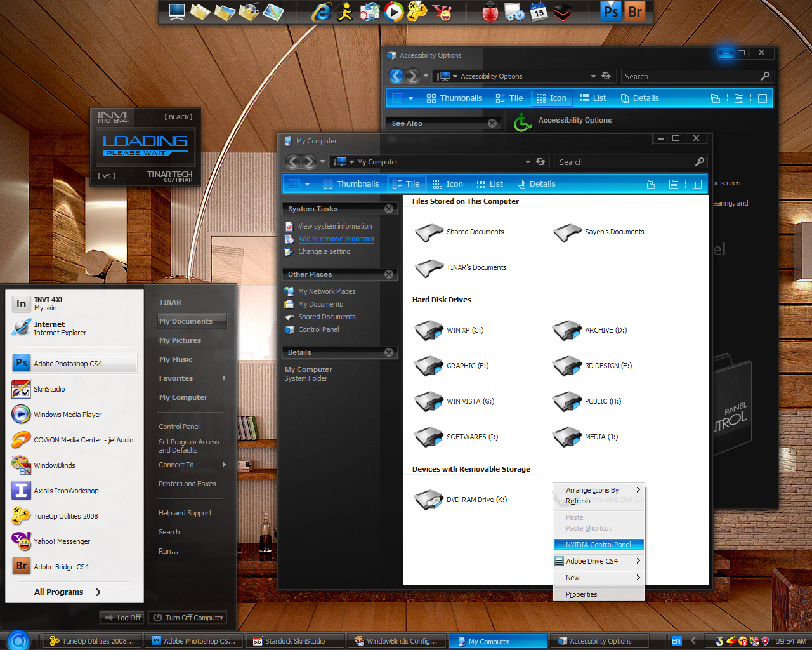Switch My Computer to Tile view

point(406,184)
